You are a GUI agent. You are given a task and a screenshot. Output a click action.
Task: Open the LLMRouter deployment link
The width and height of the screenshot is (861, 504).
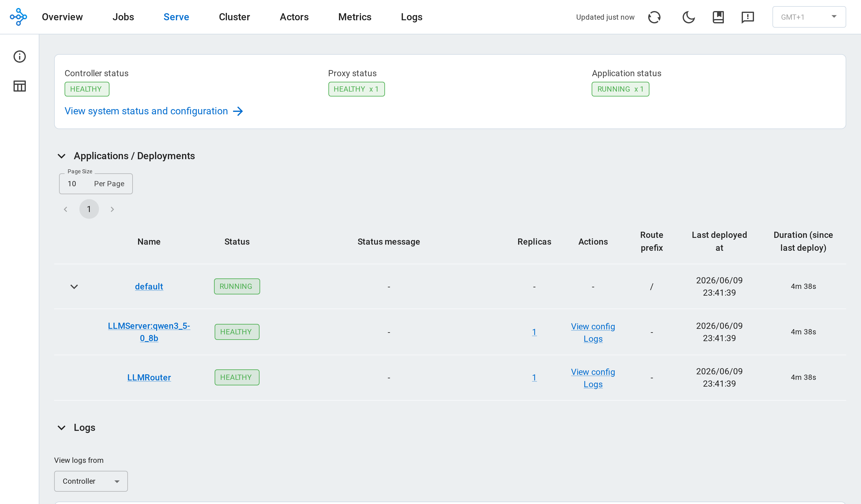click(x=149, y=377)
